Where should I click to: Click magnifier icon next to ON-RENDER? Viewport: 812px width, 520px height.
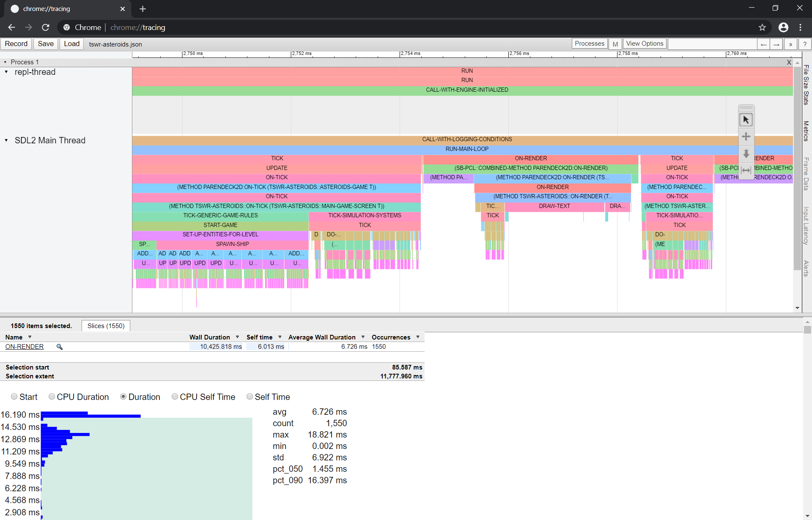click(60, 347)
